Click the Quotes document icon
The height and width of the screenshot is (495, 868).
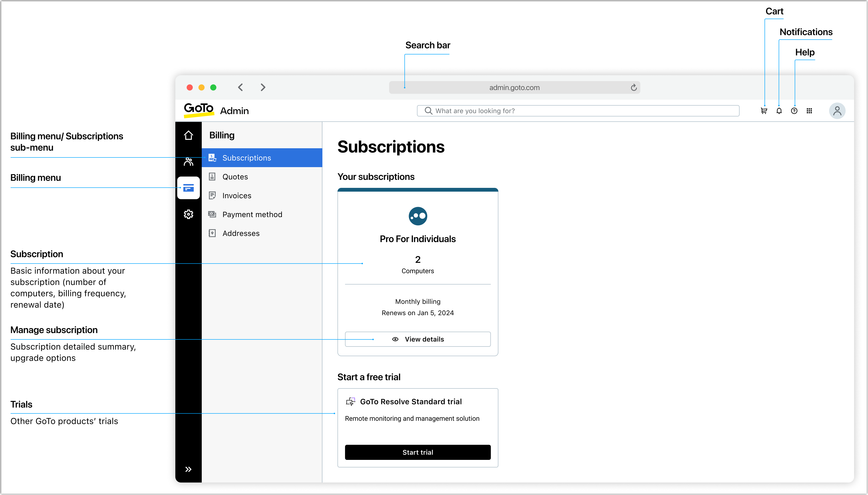click(x=212, y=177)
